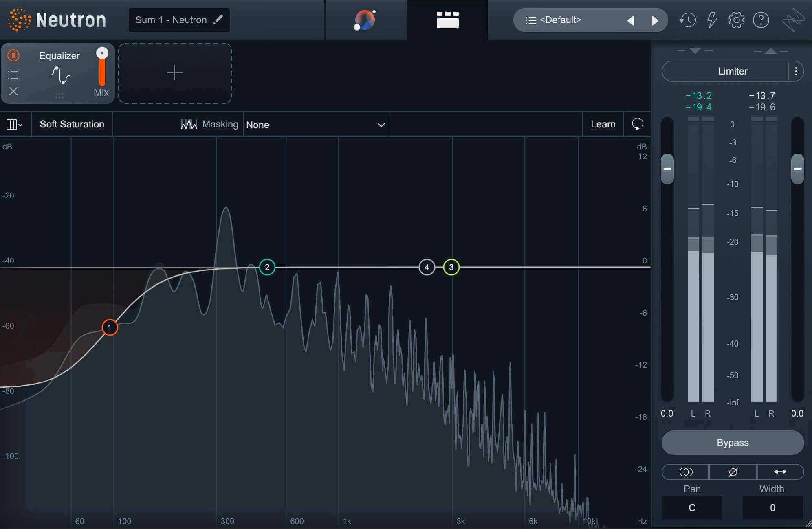Image resolution: width=812 pixels, height=529 pixels.
Task: Go to the previous preset
Action: (631, 20)
